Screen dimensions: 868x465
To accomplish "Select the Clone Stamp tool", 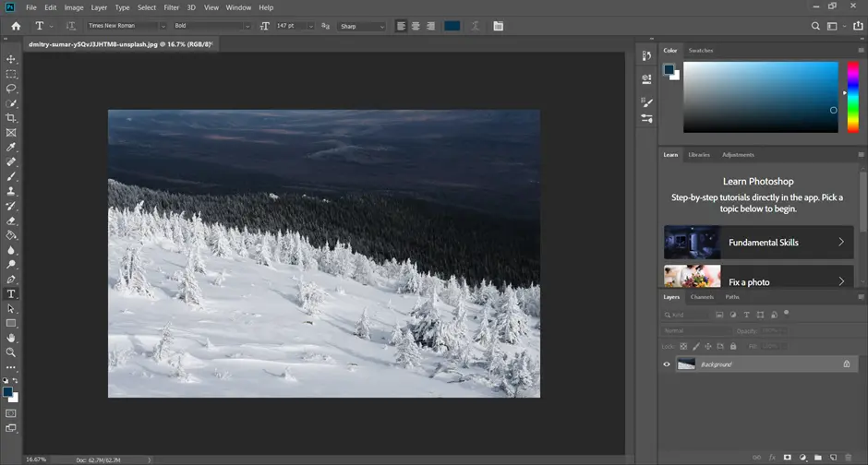I will (11, 191).
